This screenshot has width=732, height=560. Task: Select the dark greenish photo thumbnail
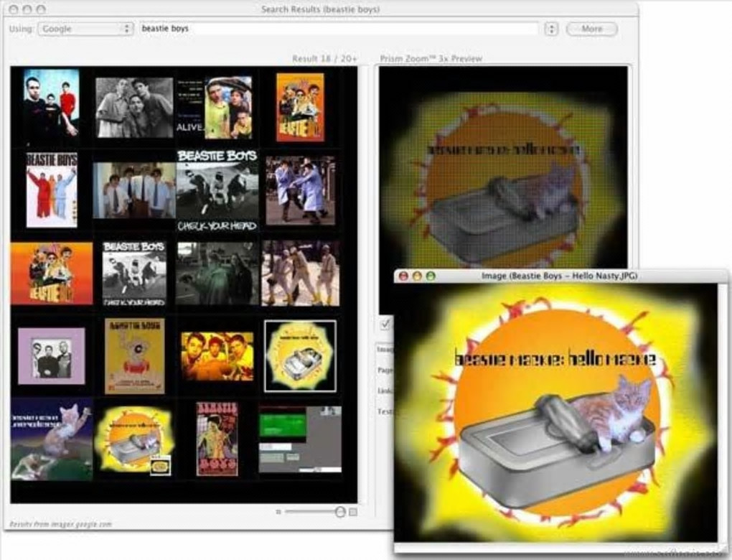[x=217, y=274]
